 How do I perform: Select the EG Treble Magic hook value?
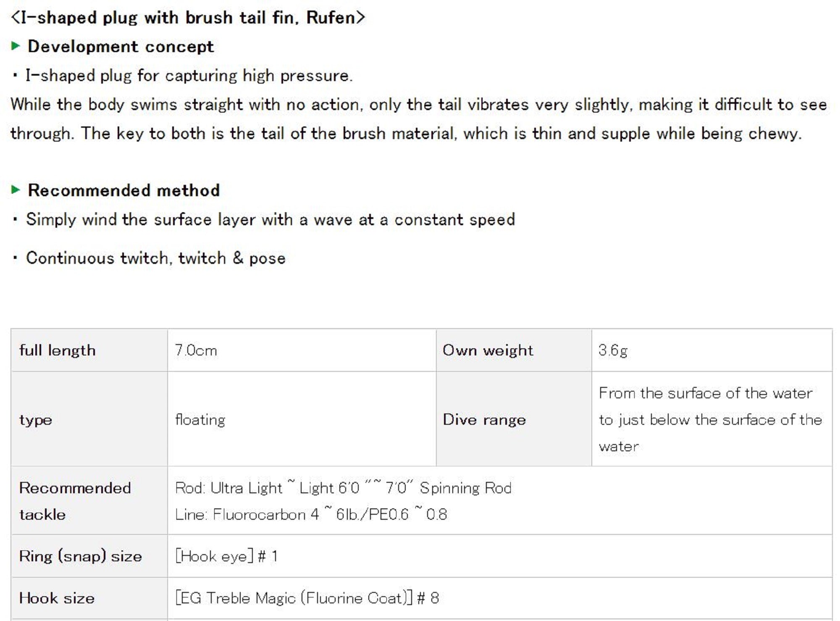point(307,598)
